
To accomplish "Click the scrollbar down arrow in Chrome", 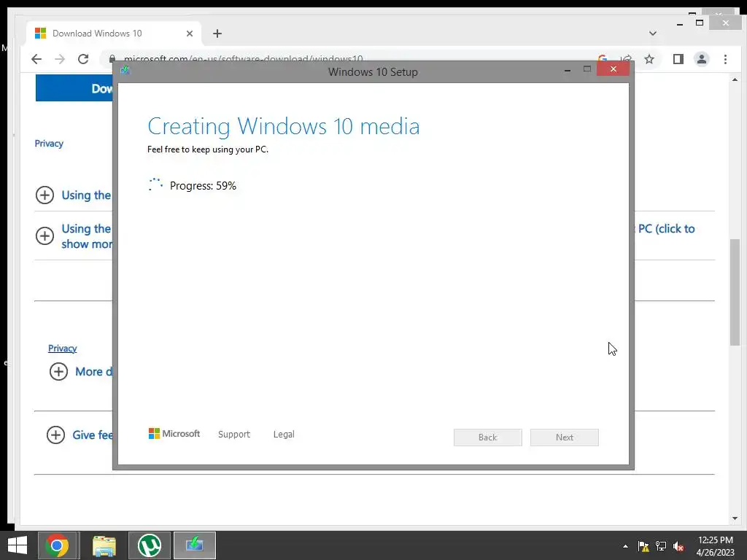I will pos(735,518).
